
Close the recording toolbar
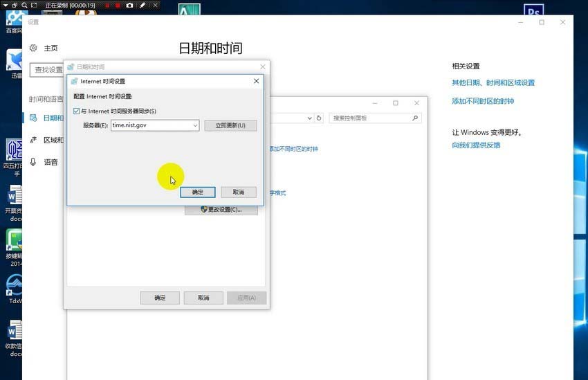[x=155, y=6]
